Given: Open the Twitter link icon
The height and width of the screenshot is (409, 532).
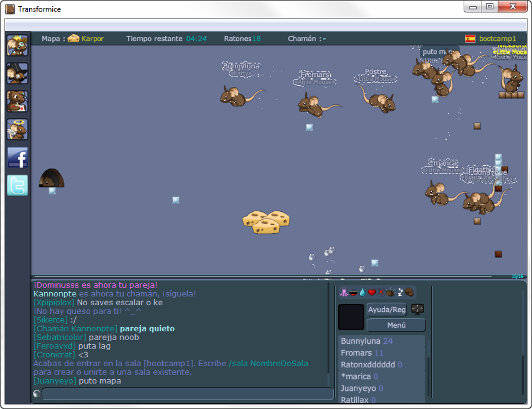Looking at the screenshot, I should click(17, 185).
